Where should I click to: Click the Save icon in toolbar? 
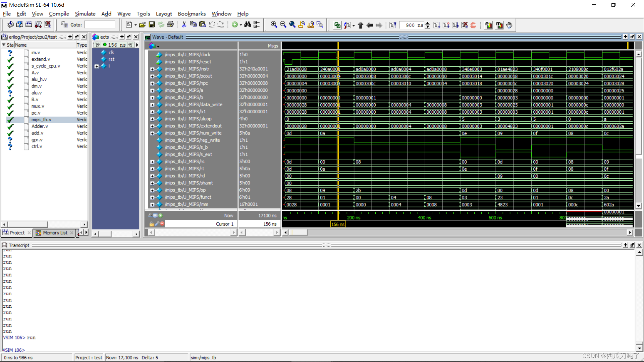point(152,24)
